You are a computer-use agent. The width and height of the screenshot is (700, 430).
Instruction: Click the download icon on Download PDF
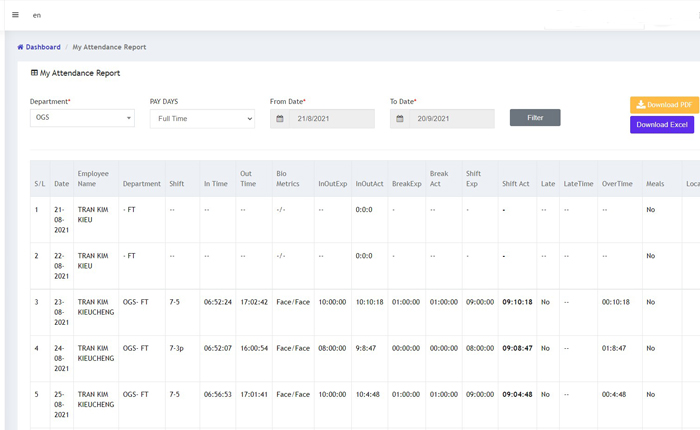click(641, 104)
